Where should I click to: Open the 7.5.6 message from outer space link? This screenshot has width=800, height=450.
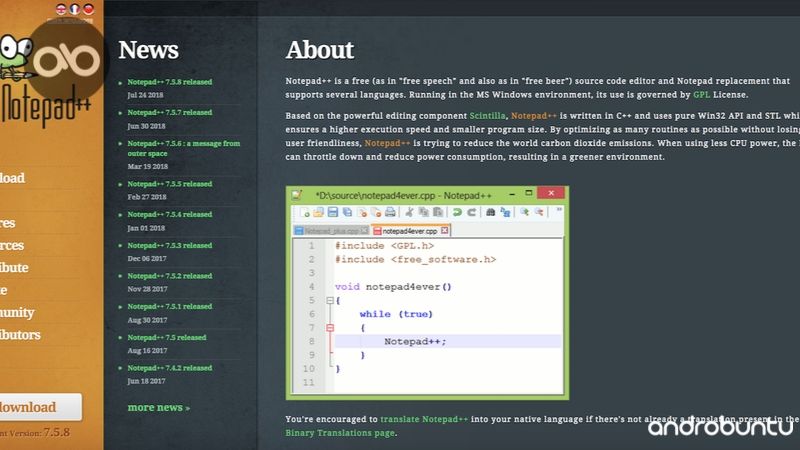tap(184, 148)
